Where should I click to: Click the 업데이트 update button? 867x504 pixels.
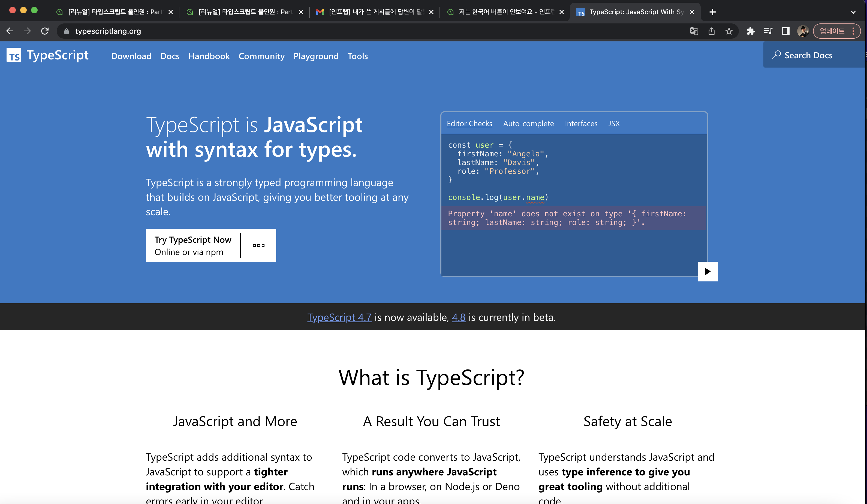832,31
